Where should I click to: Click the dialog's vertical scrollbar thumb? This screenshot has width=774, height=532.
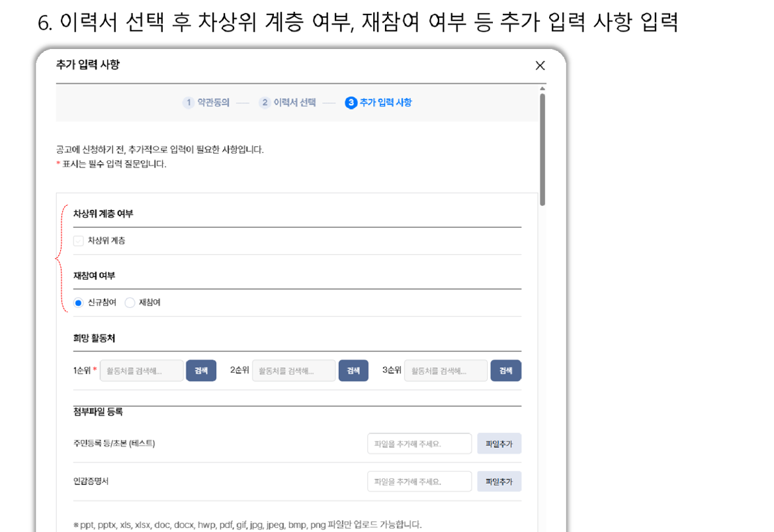click(x=542, y=149)
